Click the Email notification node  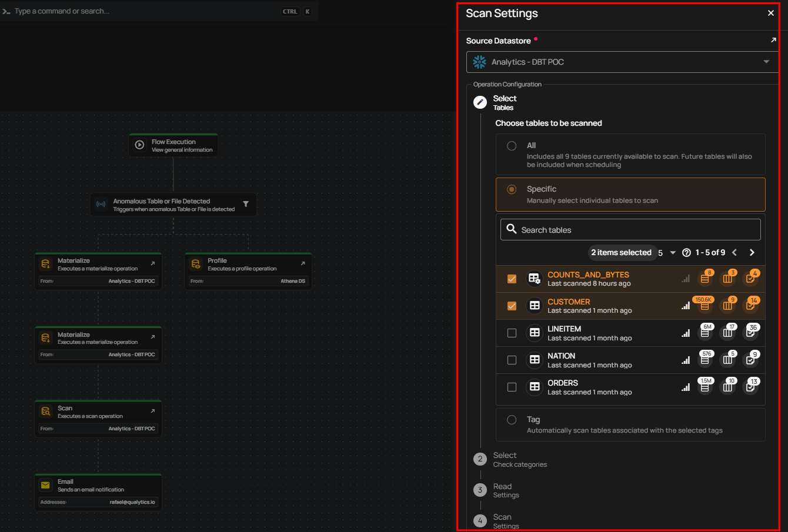coord(98,491)
